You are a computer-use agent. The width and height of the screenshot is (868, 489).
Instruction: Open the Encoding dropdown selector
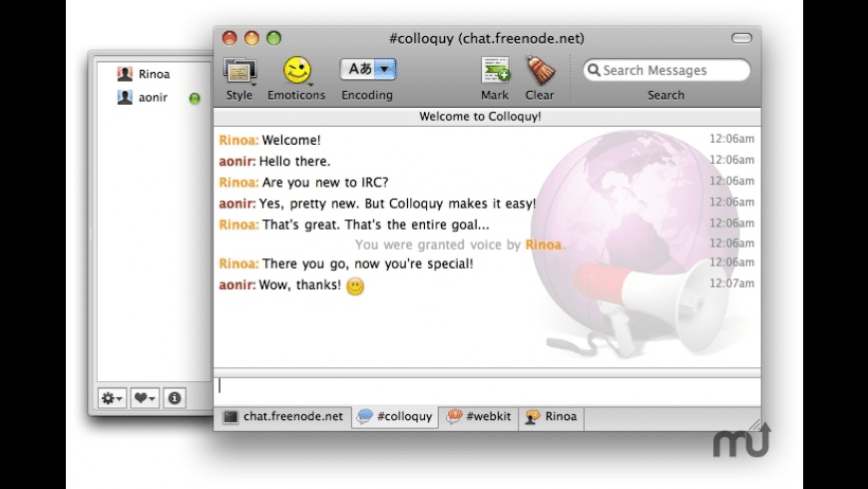click(x=368, y=69)
